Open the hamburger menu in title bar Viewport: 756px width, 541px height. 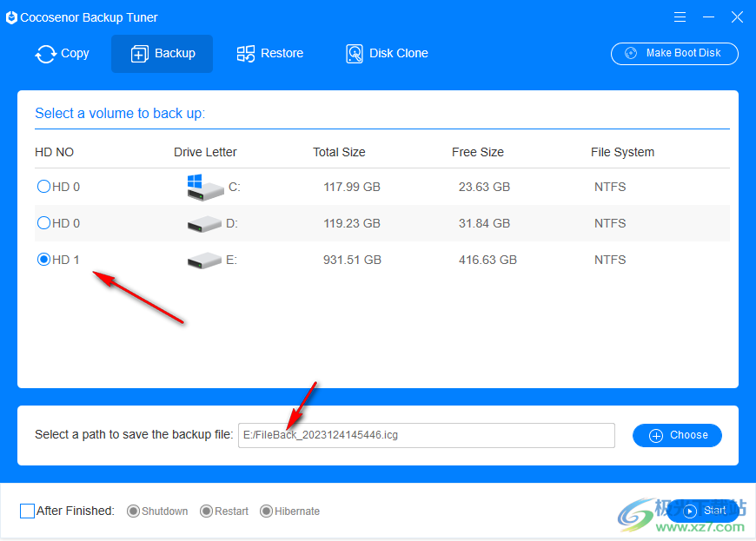pos(680,17)
